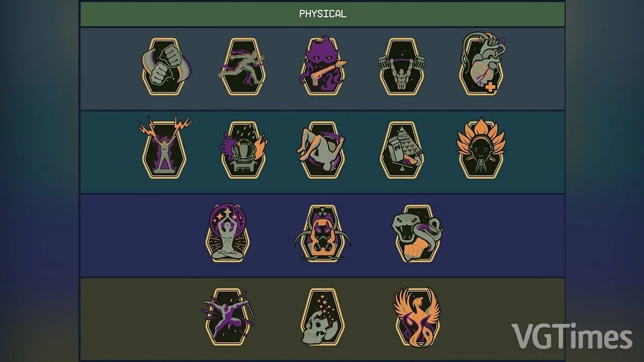Select the meditating figure Cellular Regeneration icon
Screen dimensions: 644x362
coord(229,233)
